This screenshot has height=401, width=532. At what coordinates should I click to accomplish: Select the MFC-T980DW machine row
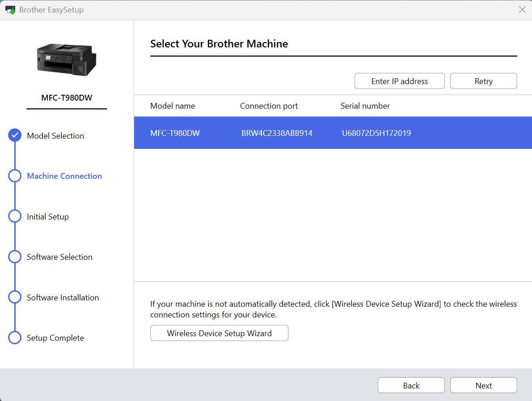tap(333, 133)
